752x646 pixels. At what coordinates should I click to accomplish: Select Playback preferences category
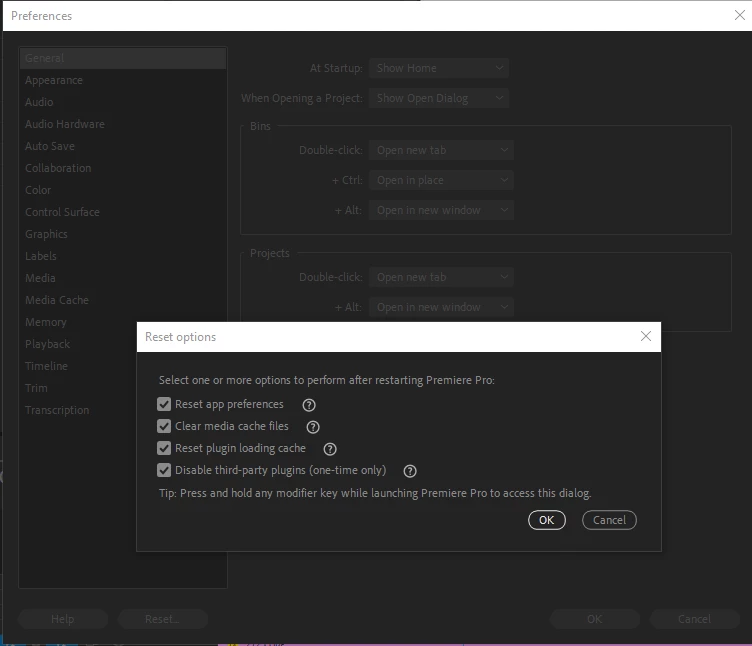tap(78, 344)
